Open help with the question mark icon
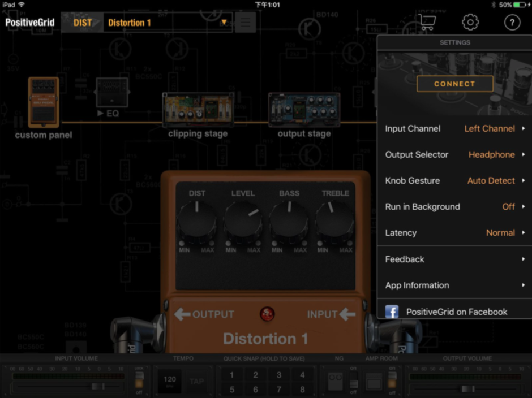This screenshot has height=398, width=532. pyautogui.click(x=512, y=23)
